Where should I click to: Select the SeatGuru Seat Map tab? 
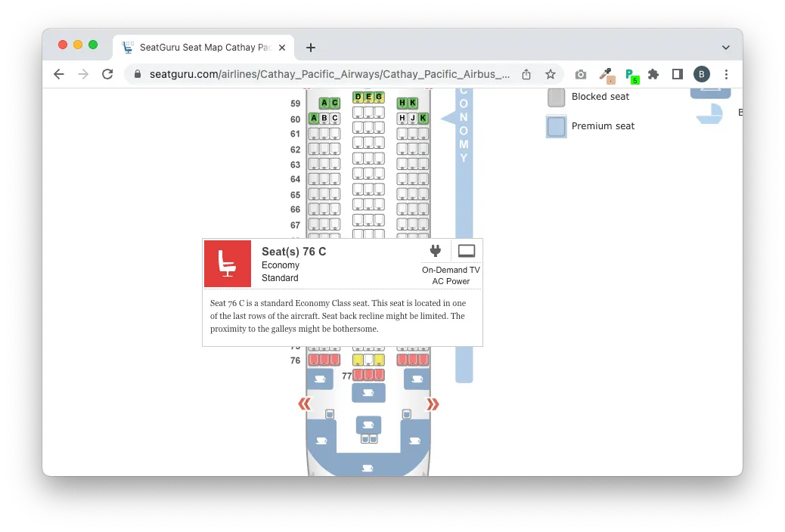point(203,48)
